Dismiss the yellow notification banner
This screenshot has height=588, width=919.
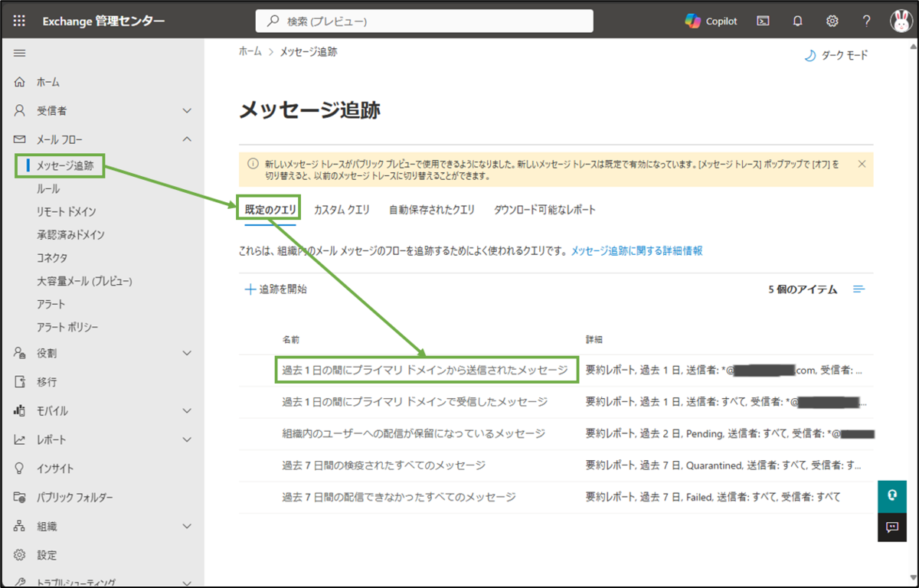coord(862,164)
